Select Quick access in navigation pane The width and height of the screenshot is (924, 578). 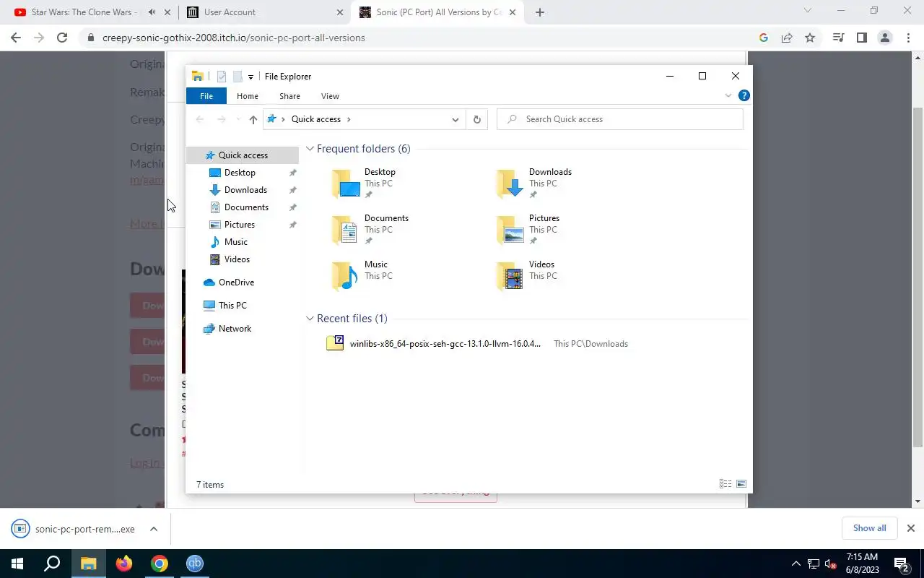(x=243, y=155)
